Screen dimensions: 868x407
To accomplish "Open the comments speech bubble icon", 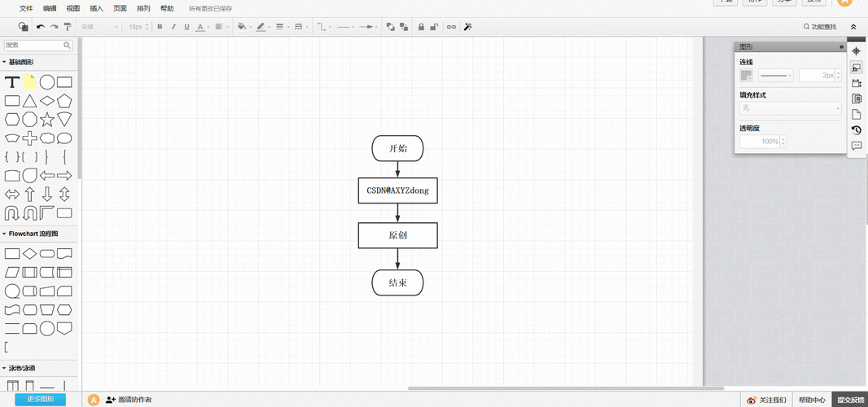I will [x=857, y=147].
